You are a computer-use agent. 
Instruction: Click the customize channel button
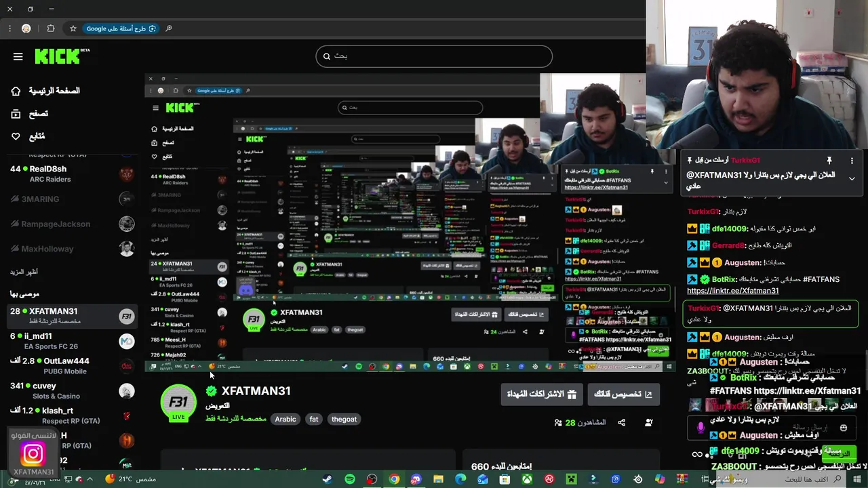tap(623, 394)
